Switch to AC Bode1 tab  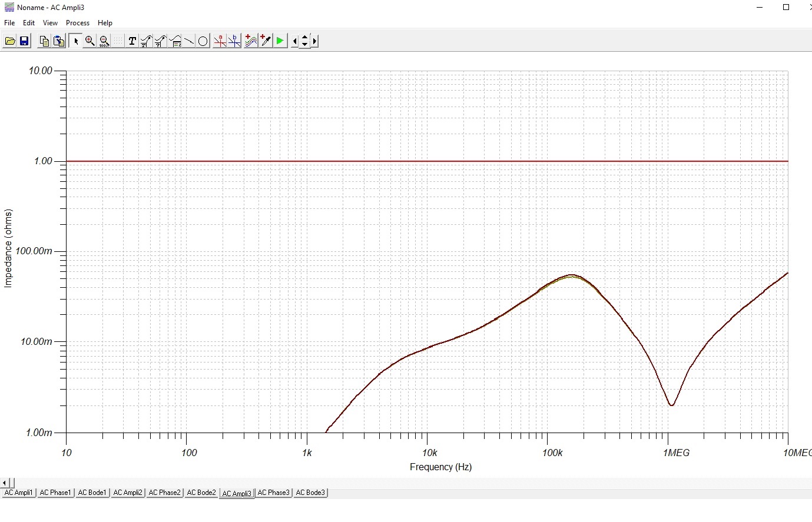pos(92,493)
